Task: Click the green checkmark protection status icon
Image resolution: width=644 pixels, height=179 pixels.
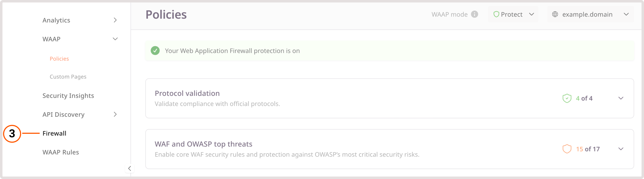Action: click(155, 51)
